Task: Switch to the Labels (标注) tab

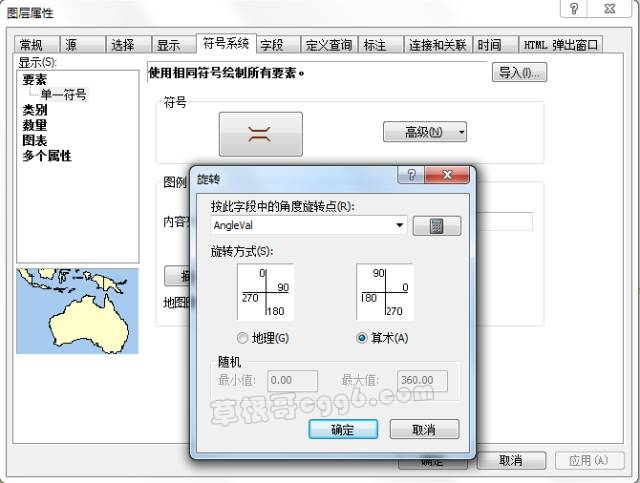Action: 381,45
